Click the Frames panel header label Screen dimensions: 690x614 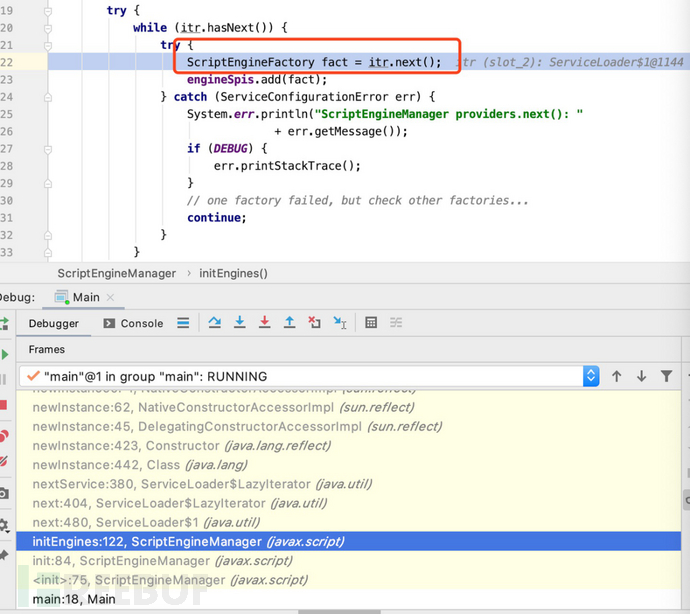pos(47,349)
